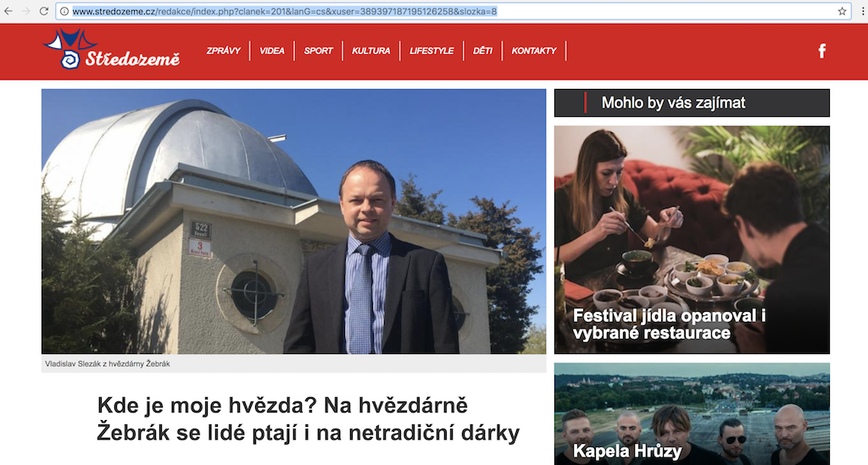
Task: Open the ZPRÁVY menu item
Action: (x=223, y=51)
